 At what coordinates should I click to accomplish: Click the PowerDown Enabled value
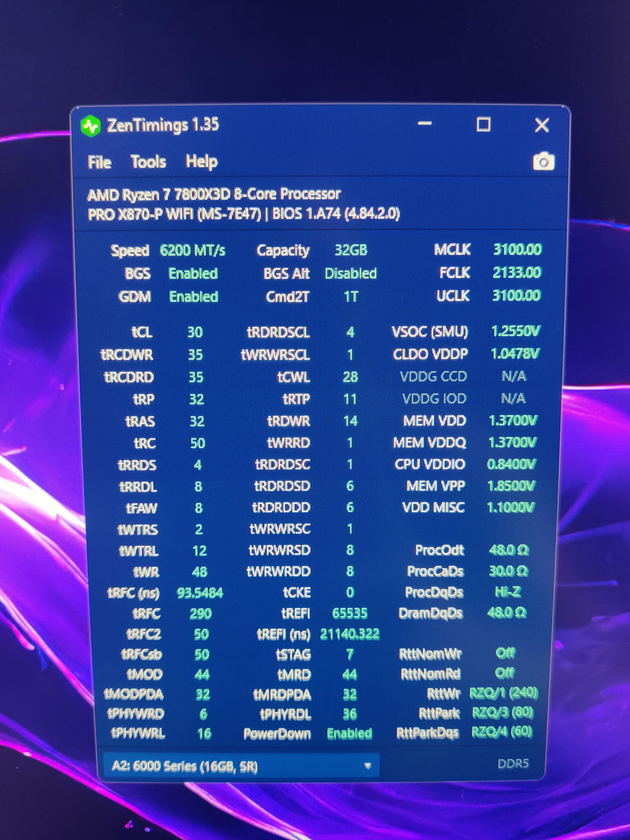(349, 733)
